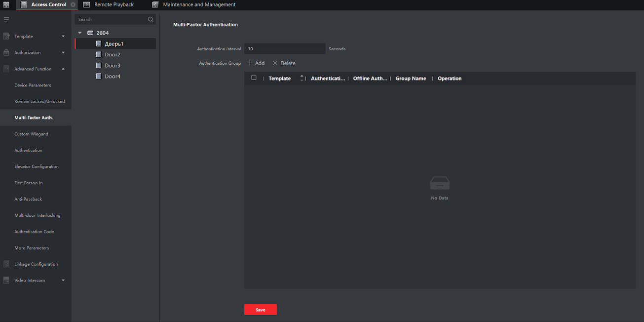Expand the Template sidebar section
The width and height of the screenshot is (644, 322).
(x=63, y=37)
